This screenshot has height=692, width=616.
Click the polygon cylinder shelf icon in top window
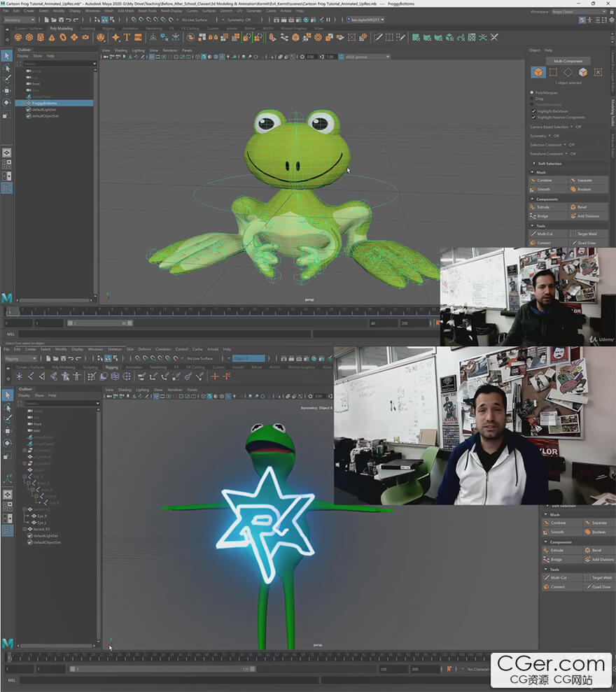[x=41, y=38]
